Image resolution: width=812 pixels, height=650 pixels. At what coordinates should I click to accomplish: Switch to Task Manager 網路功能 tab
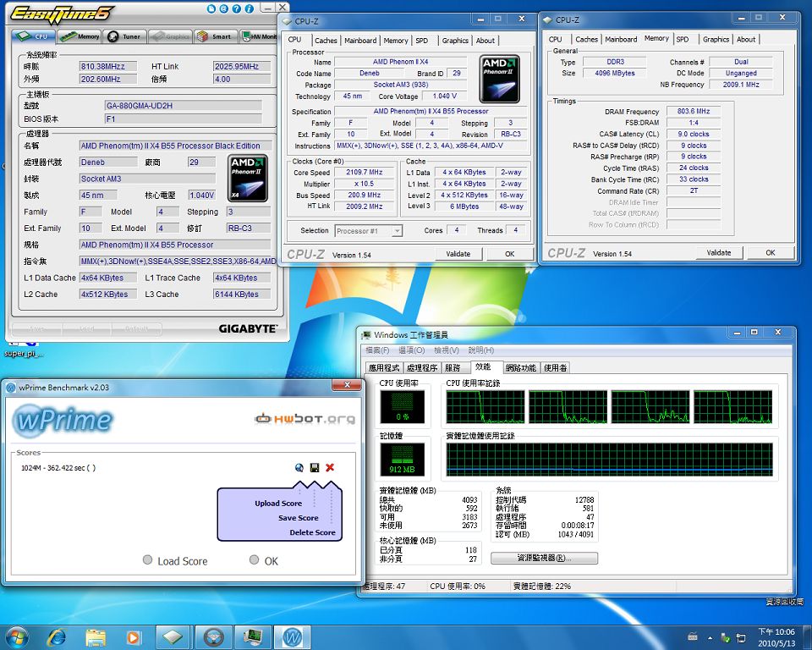(x=521, y=368)
